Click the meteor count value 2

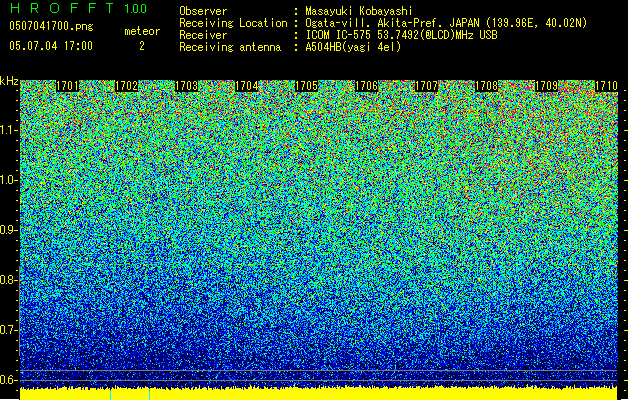tap(142, 46)
